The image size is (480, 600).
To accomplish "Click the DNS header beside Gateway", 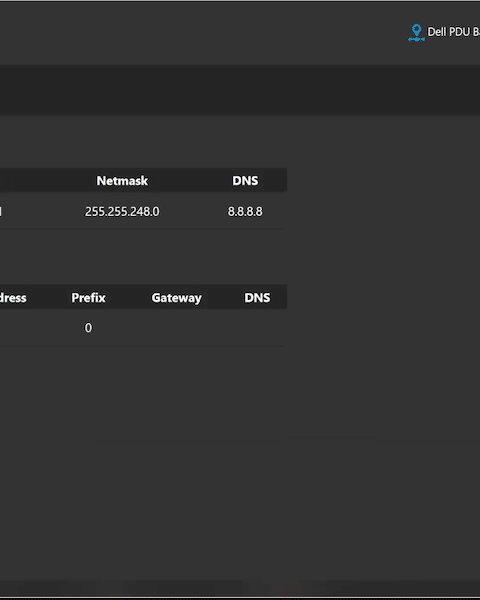I will coord(257,298).
